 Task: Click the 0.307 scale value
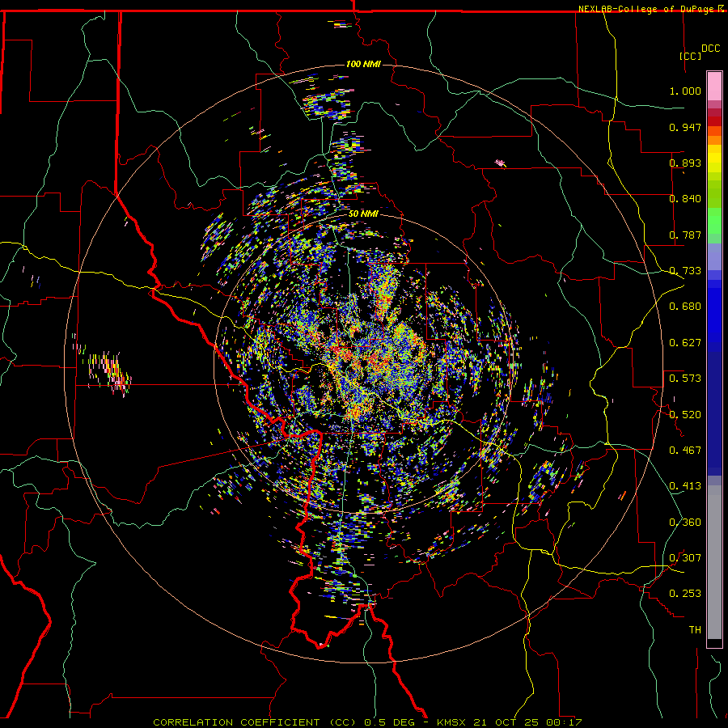click(x=685, y=558)
